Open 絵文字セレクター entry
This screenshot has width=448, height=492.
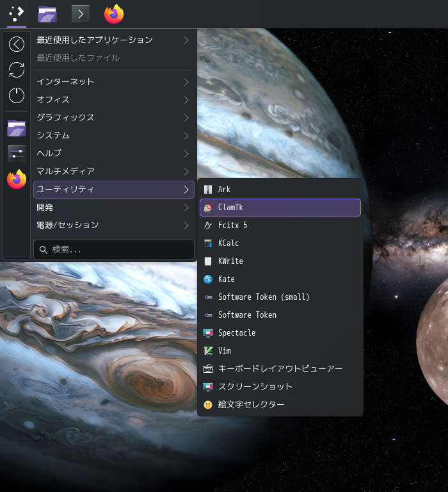[x=280, y=404]
